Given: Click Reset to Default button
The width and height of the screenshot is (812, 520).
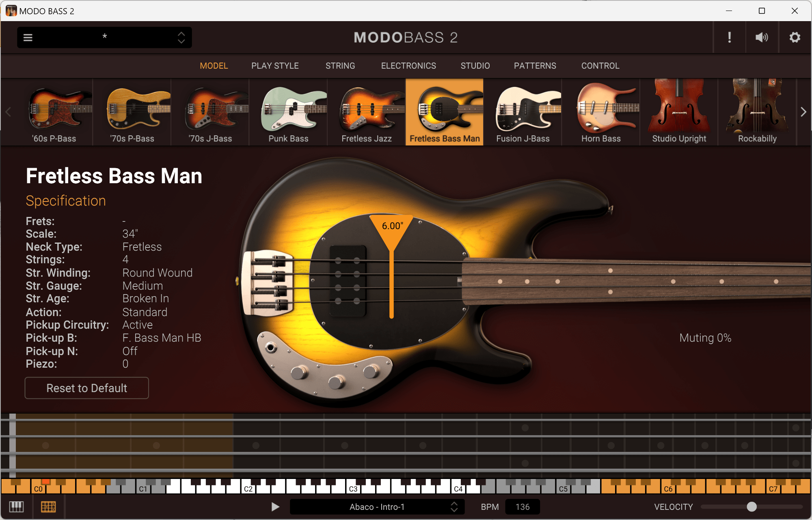Looking at the screenshot, I should (x=86, y=388).
